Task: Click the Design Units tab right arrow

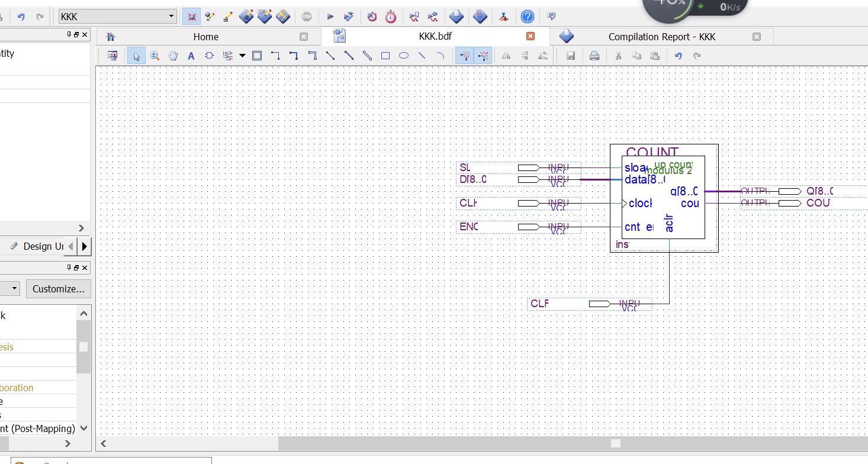Action: click(x=84, y=246)
